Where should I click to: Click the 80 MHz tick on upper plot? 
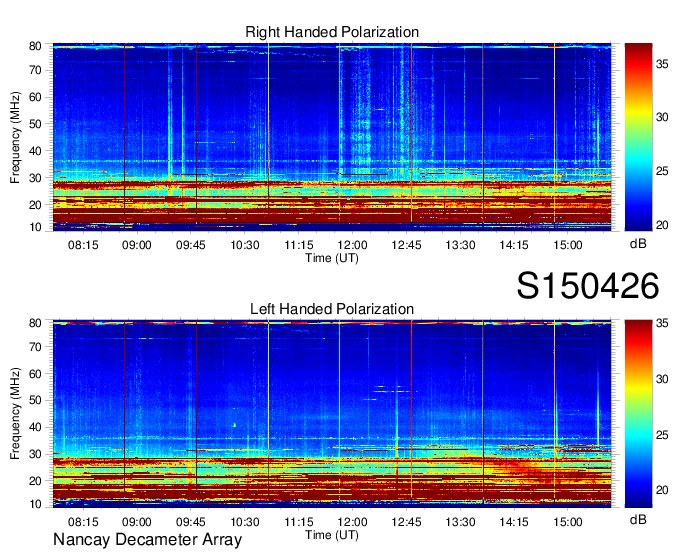[35, 46]
